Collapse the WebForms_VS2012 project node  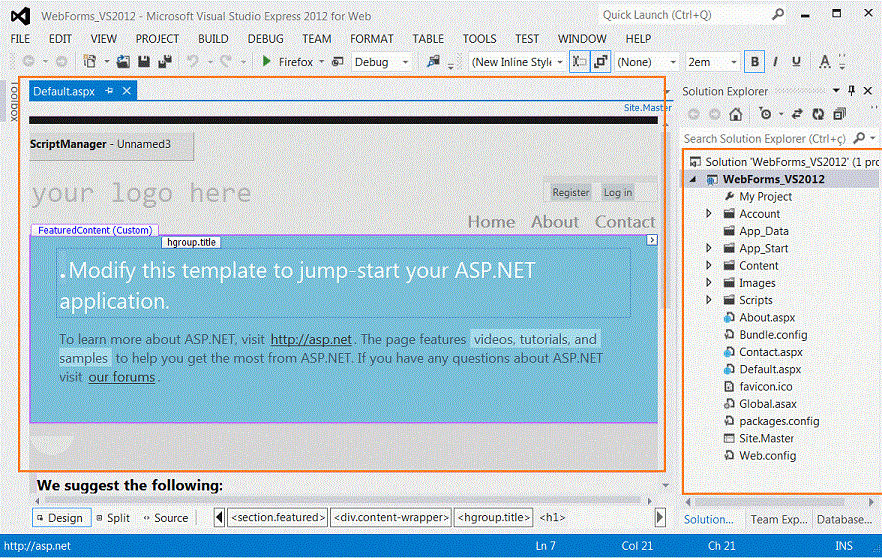[x=693, y=179]
